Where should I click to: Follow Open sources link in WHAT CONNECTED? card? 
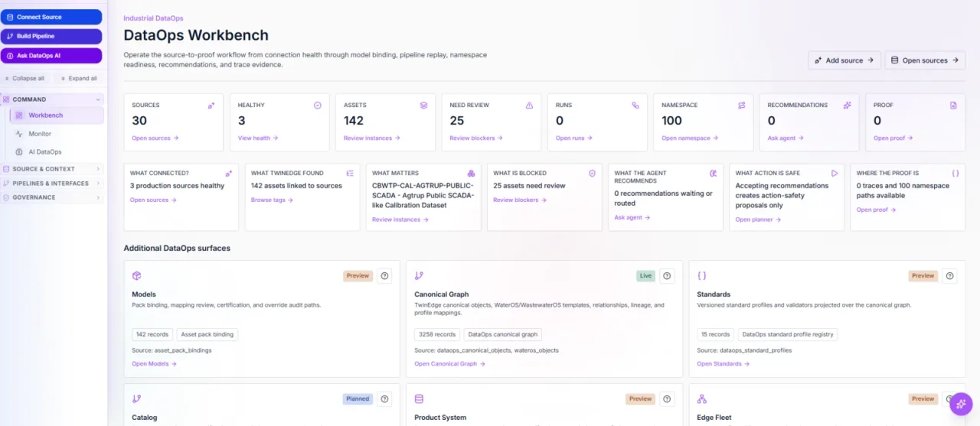tap(153, 200)
